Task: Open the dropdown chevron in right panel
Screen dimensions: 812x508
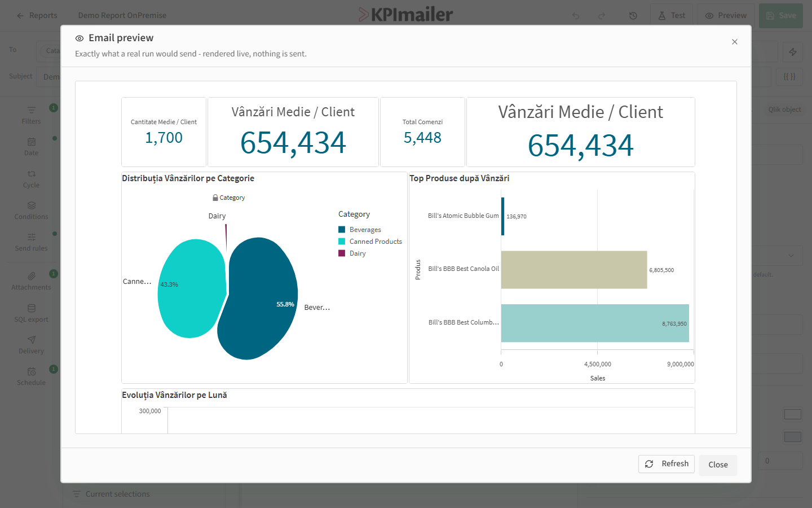Action: pos(791,256)
